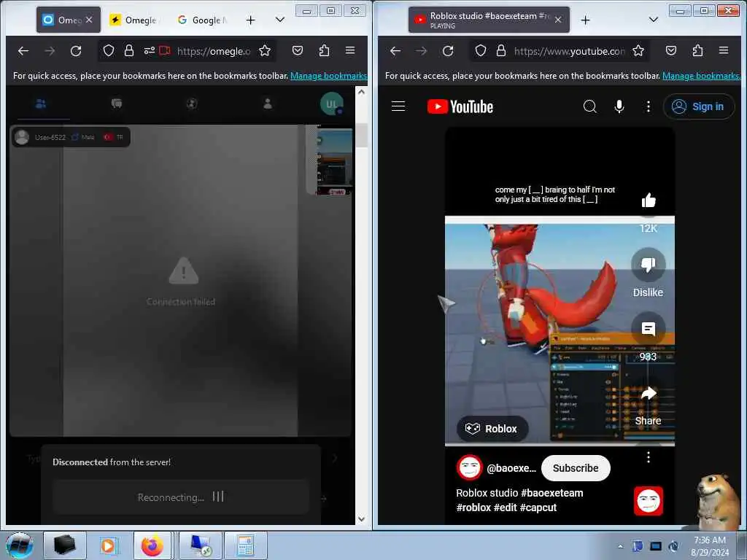Open a new tab in YouTube window

pos(586,20)
